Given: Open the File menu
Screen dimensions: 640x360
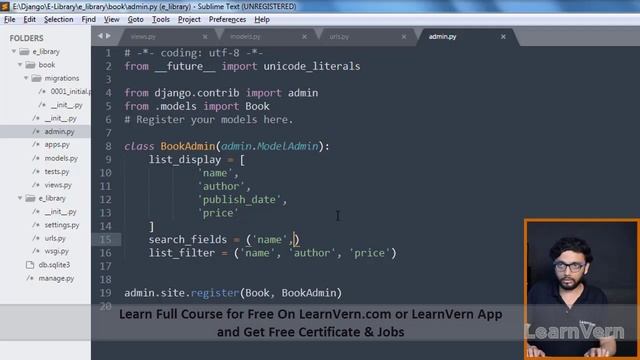Looking at the screenshot, I should 9,20.
